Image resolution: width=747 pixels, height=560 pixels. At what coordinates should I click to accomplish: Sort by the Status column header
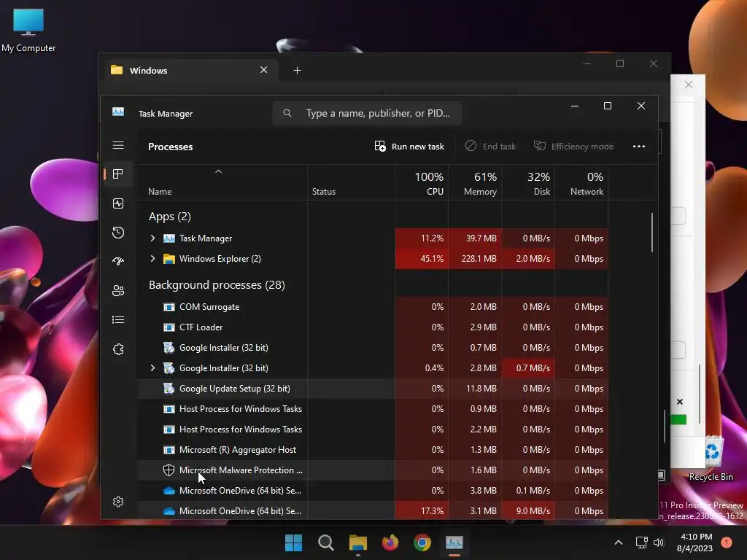tap(324, 192)
